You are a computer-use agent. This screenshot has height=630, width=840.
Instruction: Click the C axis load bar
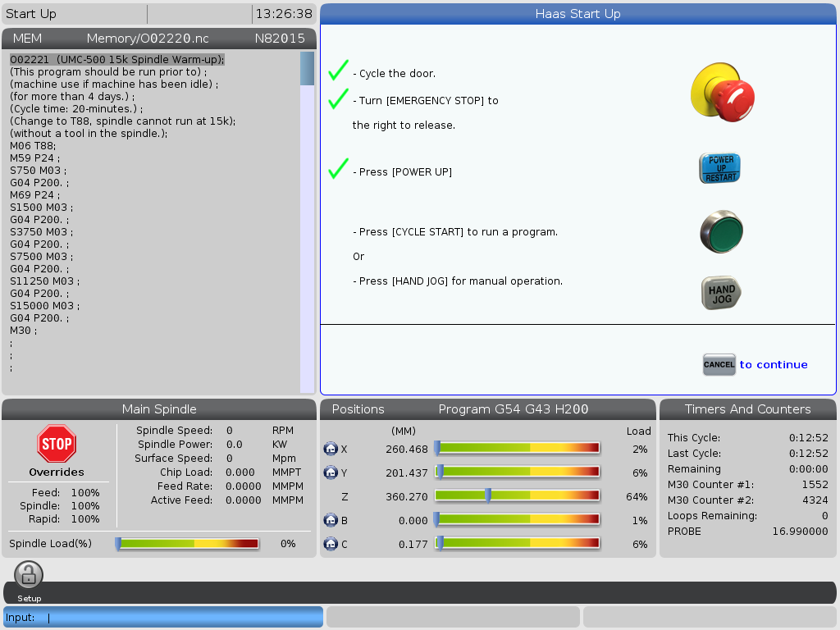click(x=518, y=543)
